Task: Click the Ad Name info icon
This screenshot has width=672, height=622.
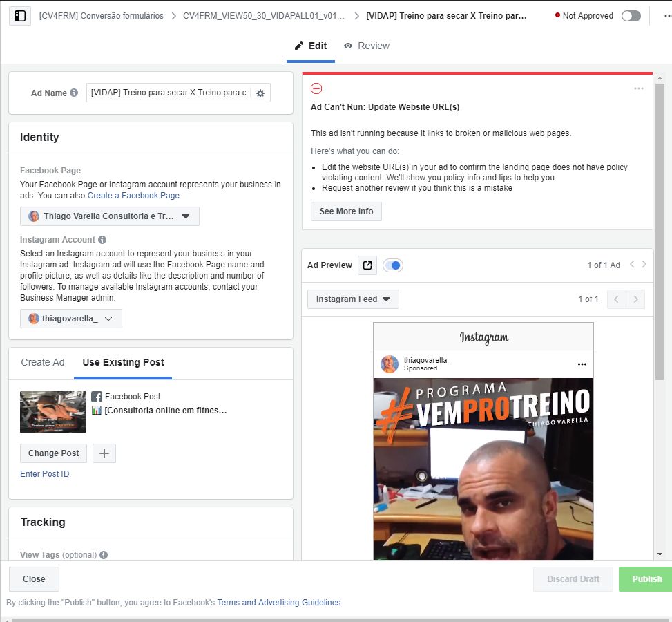Action: 74,93
